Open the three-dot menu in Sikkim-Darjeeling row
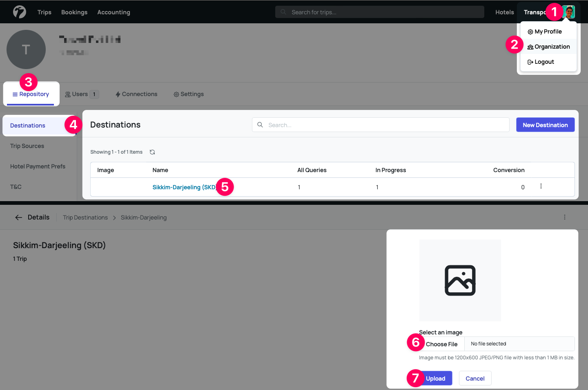Image resolution: width=588 pixels, height=390 pixels. [x=541, y=186]
